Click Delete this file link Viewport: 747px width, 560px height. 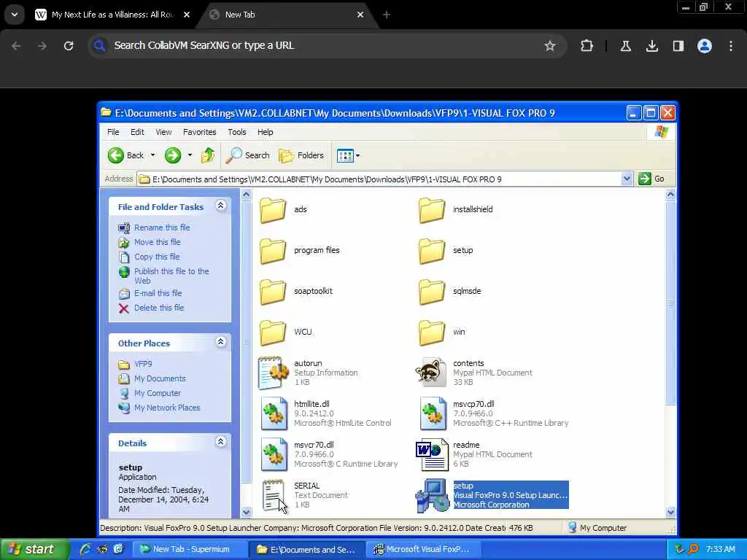pos(159,308)
